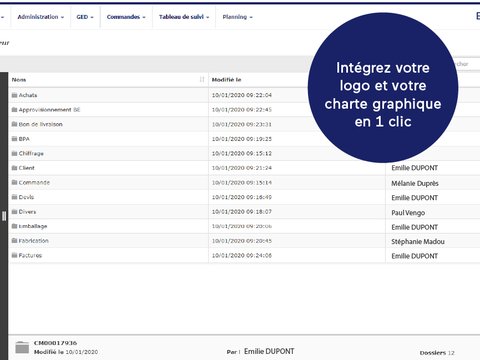
Task: Click the Commande folder icon
Action: pyautogui.click(x=14, y=182)
